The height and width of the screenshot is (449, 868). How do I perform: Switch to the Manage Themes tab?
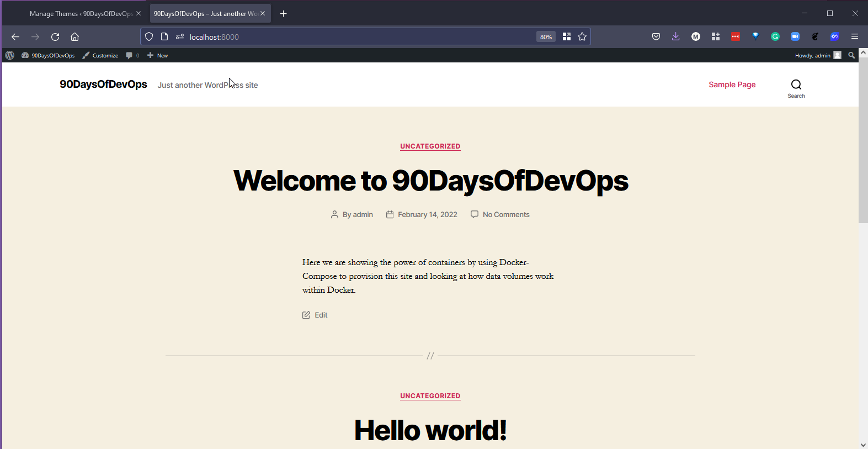pos(81,14)
